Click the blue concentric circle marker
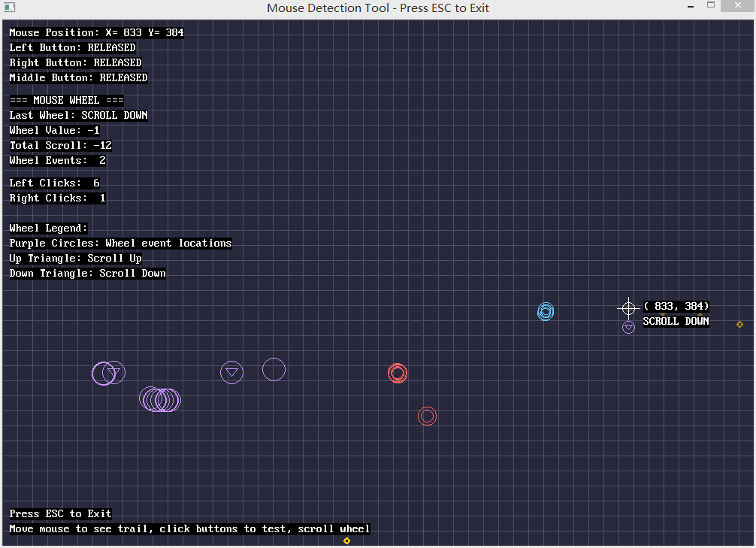This screenshot has width=756, height=548. pos(546,311)
